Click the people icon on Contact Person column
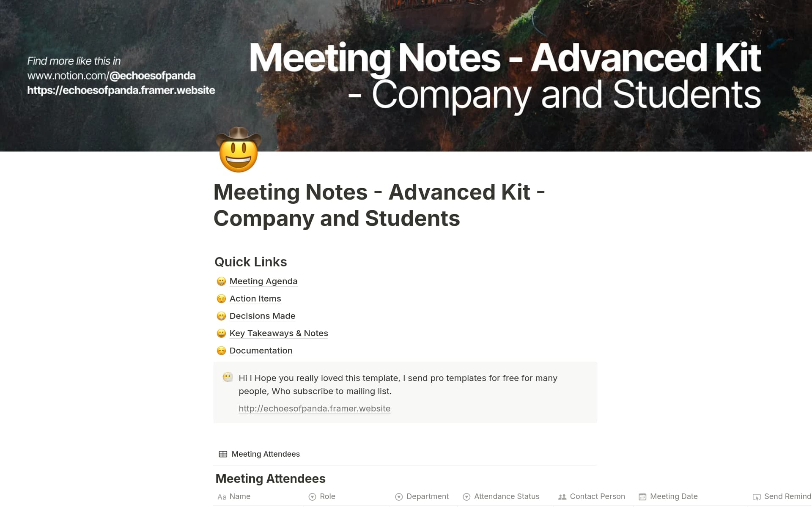812x507 pixels. (562, 497)
